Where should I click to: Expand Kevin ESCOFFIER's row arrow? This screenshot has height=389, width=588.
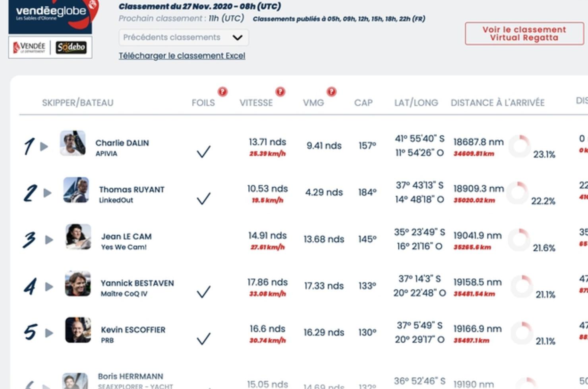(49, 333)
